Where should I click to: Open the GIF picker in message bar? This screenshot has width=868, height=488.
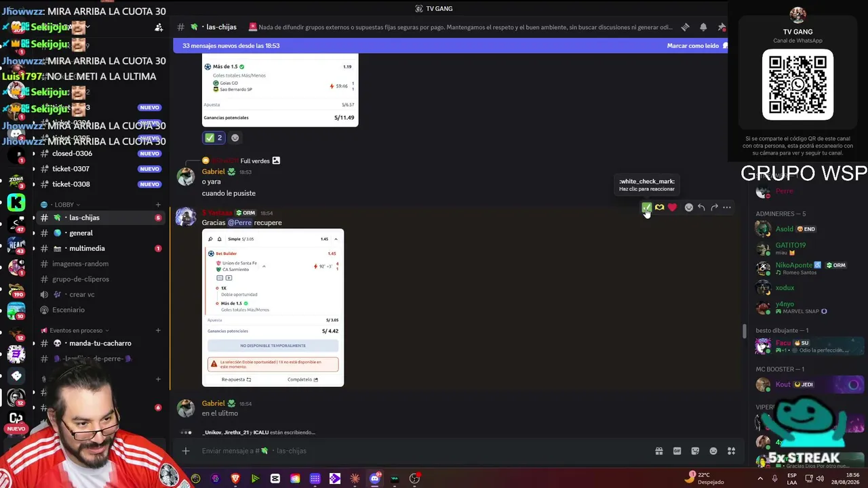click(x=677, y=451)
